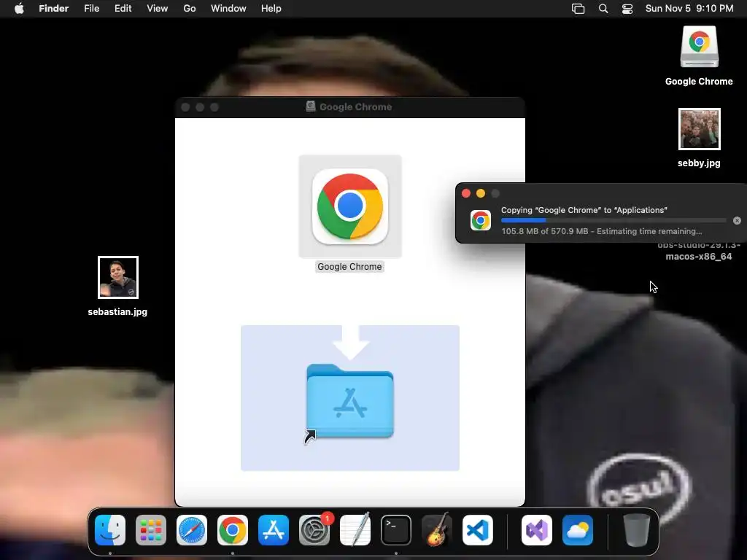Open Launchpad from the Dock
The width and height of the screenshot is (747, 560).
151,530
